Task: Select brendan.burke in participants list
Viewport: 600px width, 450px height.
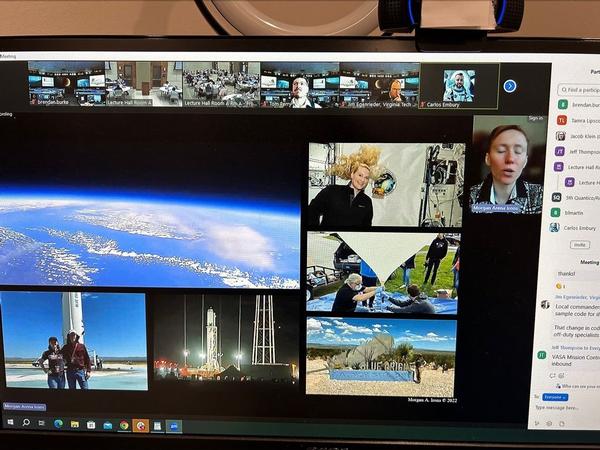Action: click(x=579, y=104)
